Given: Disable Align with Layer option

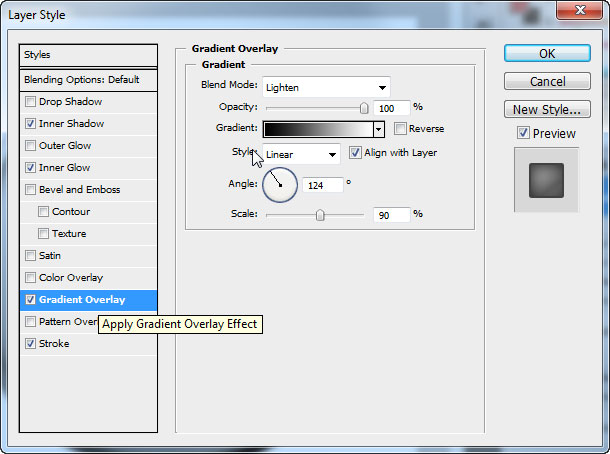Looking at the screenshot, I should pos(355,153).
